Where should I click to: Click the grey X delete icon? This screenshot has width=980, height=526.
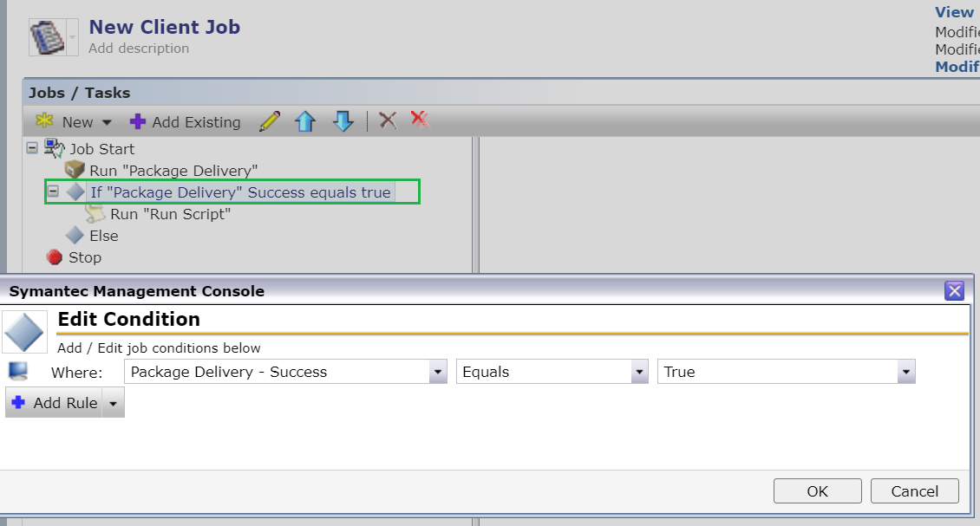(389, 120)
